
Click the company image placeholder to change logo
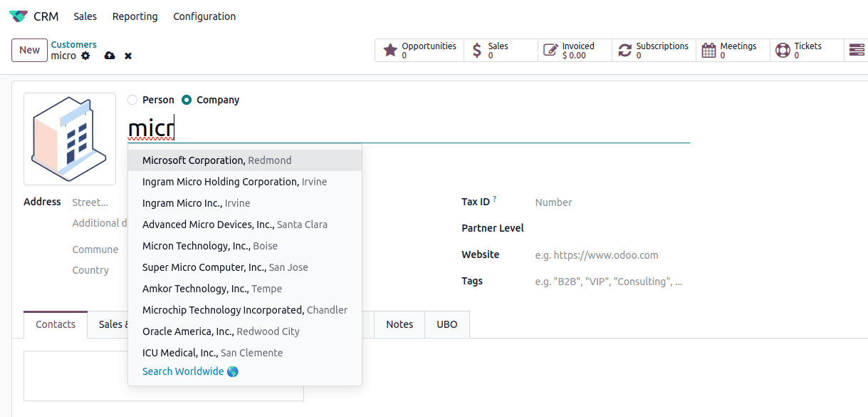69,139
